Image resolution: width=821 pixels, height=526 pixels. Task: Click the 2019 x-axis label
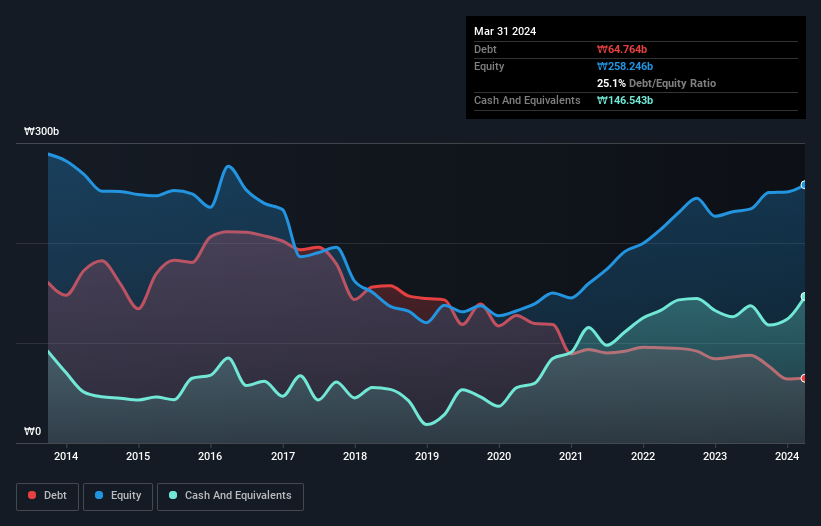point(427,456)
